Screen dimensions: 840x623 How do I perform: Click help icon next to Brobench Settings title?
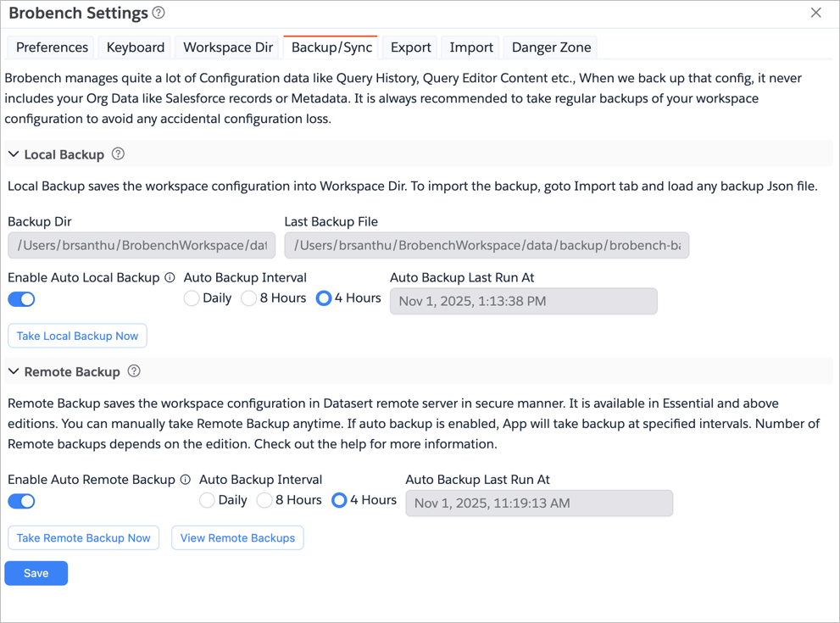tap(159, 13)
